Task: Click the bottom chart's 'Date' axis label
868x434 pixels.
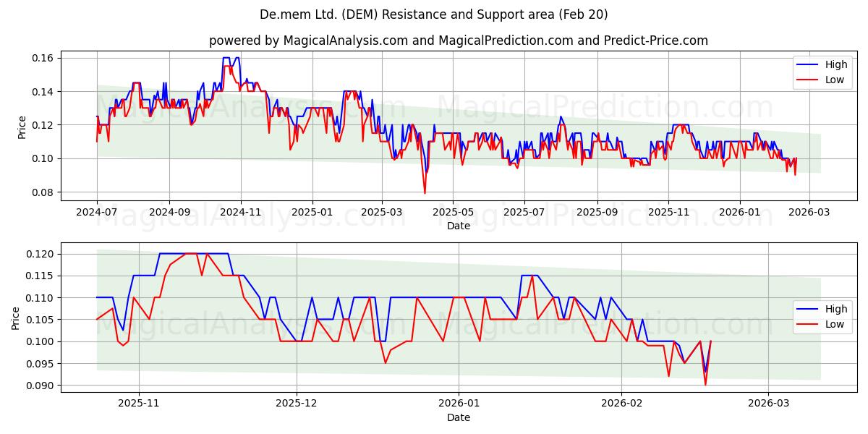Action: pyautogui.click(x=459, y=417)
